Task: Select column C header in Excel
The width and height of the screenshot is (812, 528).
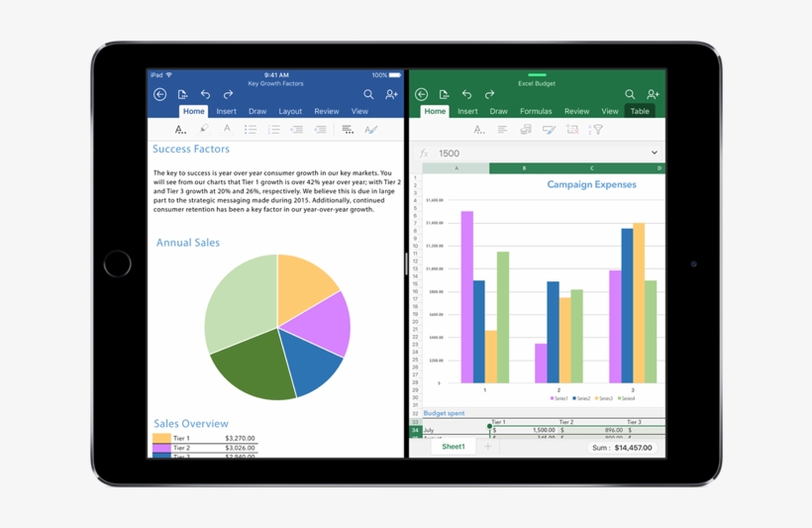Action: click(x=592, y=167)
